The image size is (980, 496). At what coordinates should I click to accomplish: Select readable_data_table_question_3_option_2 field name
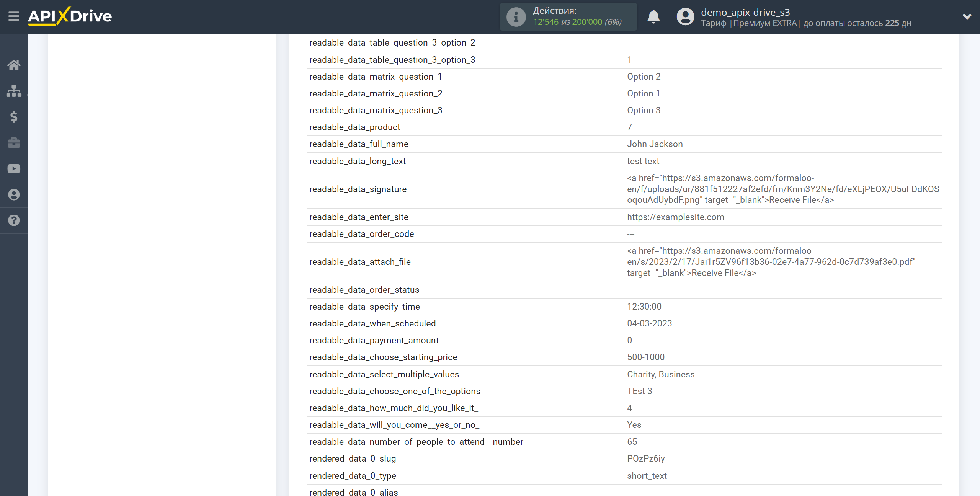tap(392, 42)
